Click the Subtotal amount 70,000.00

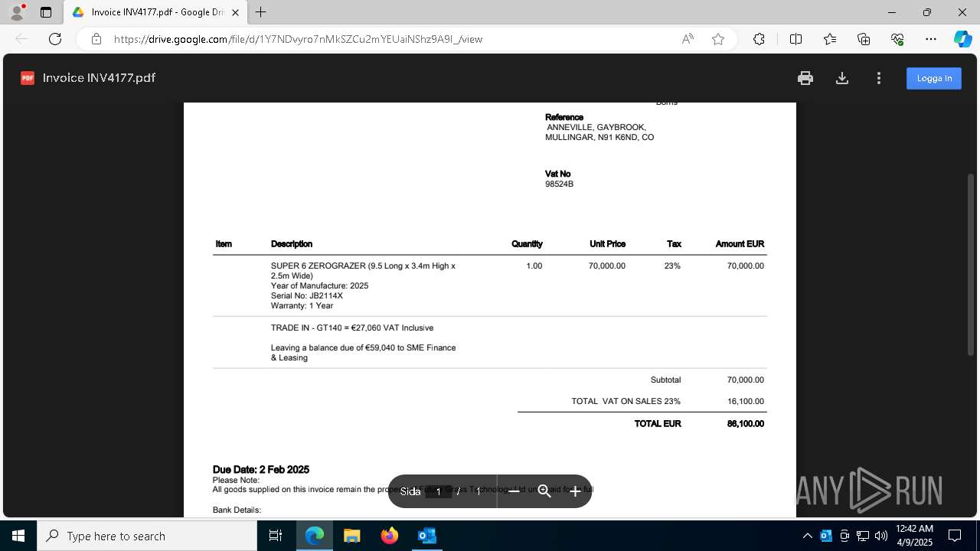point(746,380)
